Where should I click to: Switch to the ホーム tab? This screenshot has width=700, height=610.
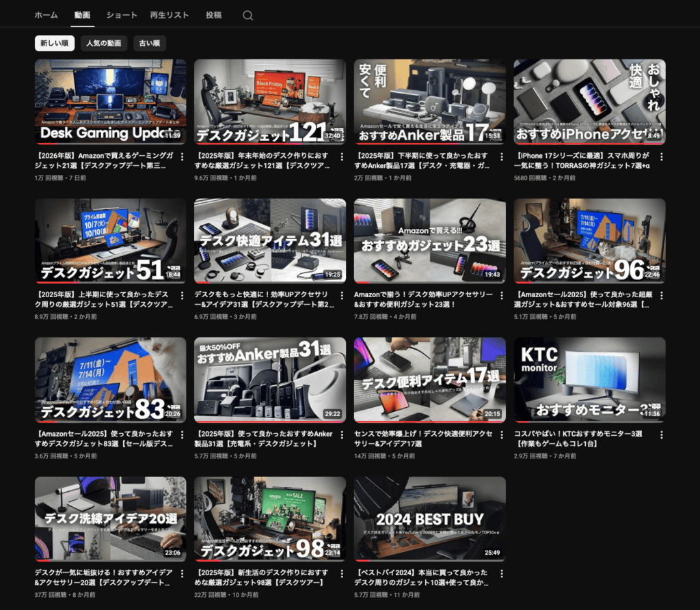pos(46,15)
